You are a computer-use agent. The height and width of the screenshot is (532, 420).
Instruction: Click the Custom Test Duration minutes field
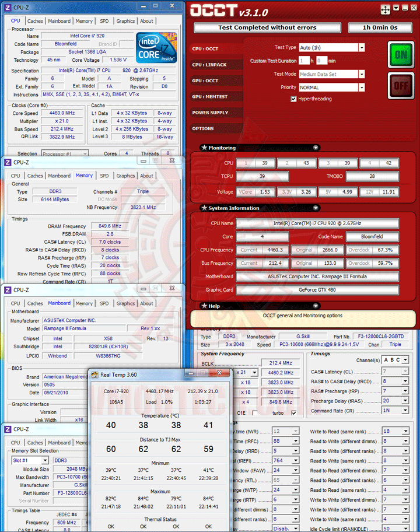click(x=321, y=61)
